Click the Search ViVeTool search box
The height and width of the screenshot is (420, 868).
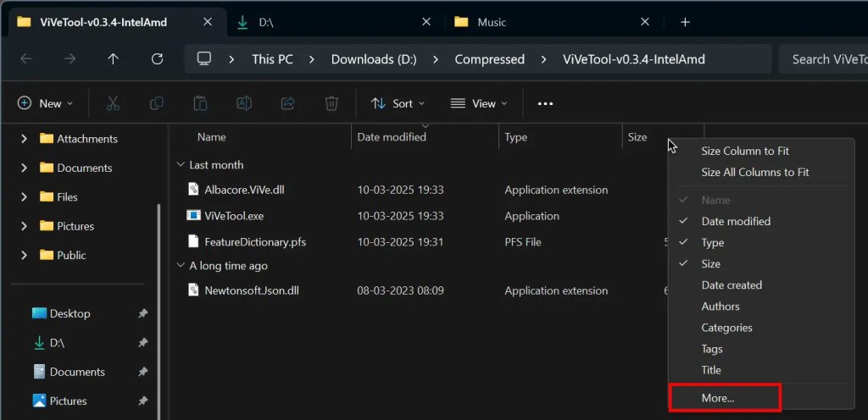point(823,59)
